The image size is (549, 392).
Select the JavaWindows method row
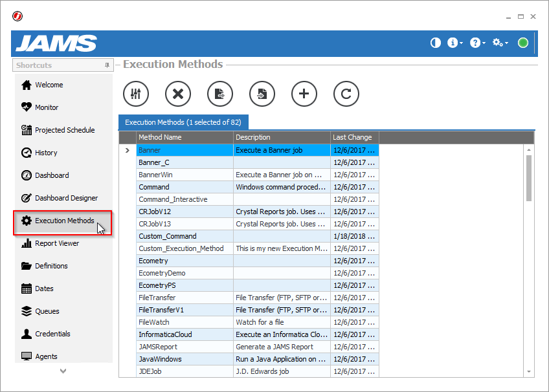tap(258, 359)
